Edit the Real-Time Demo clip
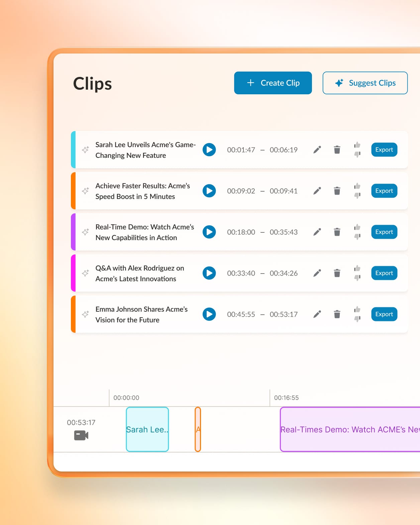 317,232
